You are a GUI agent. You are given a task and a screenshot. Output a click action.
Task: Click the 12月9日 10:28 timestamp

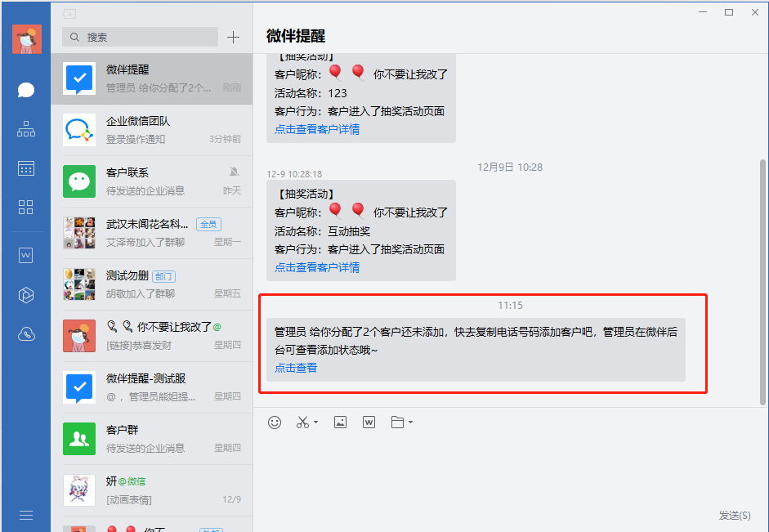click(x=510, y=168)
